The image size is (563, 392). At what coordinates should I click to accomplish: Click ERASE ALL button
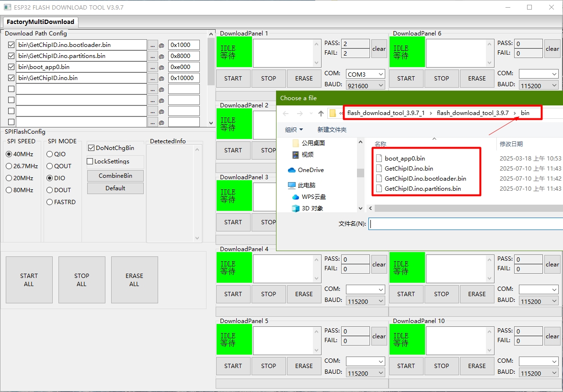click(x=135, y=280)
